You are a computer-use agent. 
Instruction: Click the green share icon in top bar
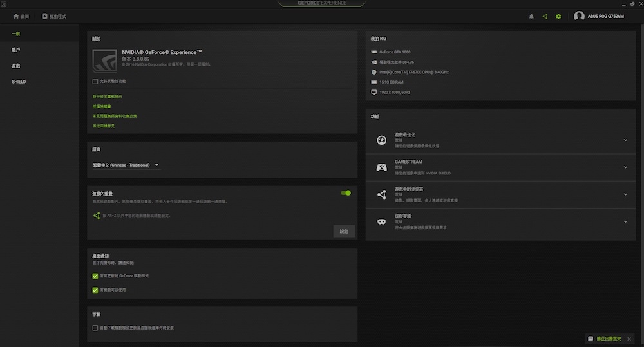[545, 16]
